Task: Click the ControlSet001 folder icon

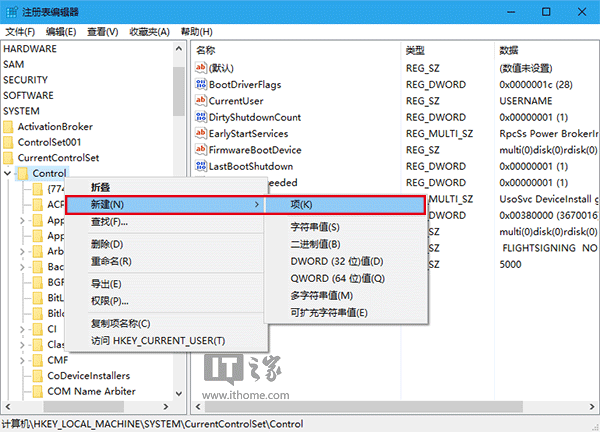Action: pos(9,142)
